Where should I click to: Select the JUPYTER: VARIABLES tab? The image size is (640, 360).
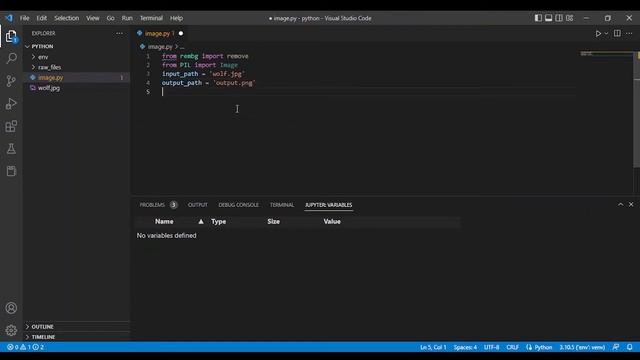pyautogui.click(x=329, y=205)
